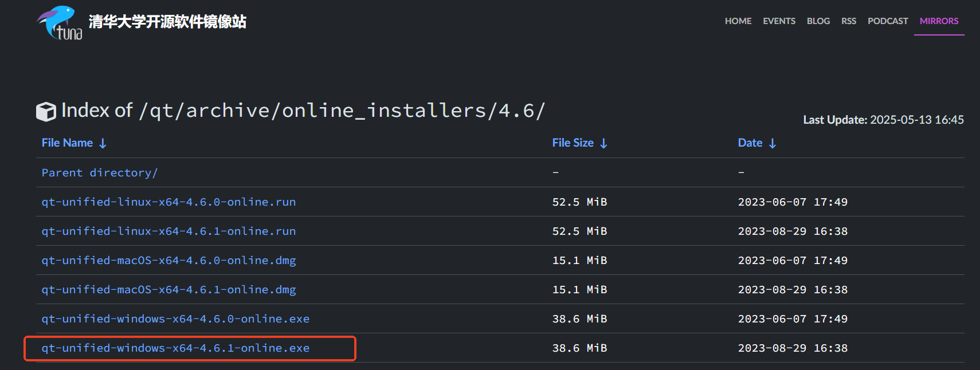Click 52.5 MiB size of linux 4.6.0 row
The width and height of the screenshot is (980, 370).
click(x=579, y=202)
